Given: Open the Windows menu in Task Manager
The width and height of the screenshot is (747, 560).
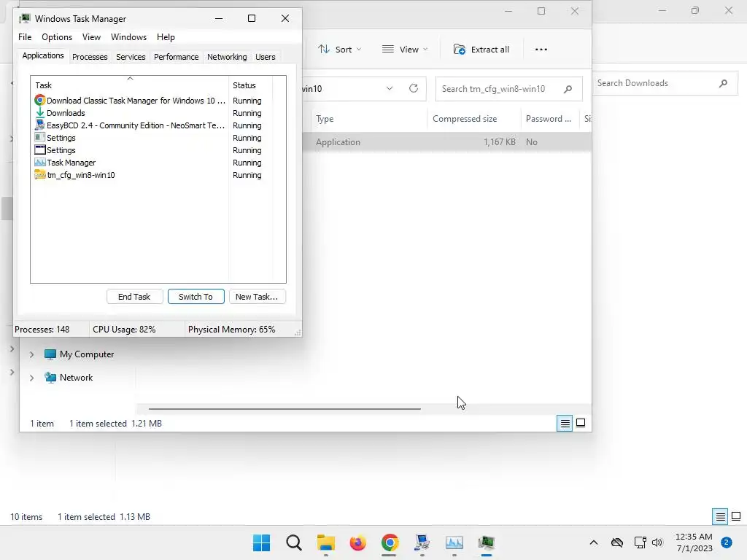Looking at the screenshot, I should point(128,37).
